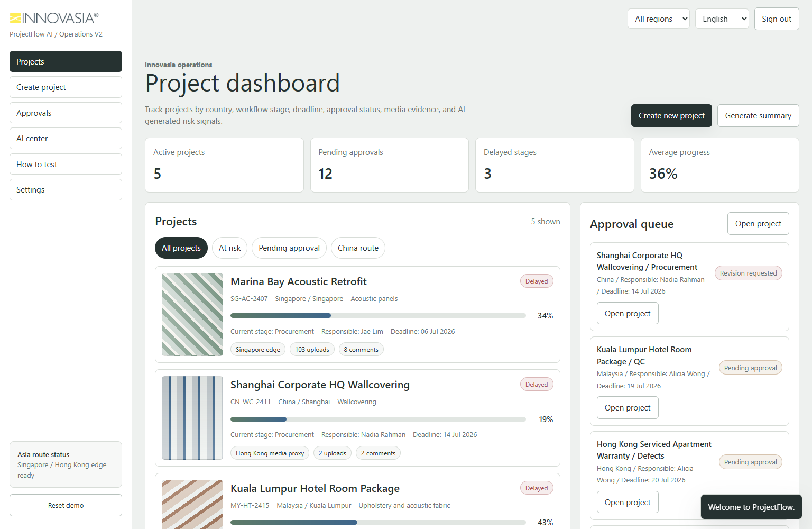The width and height of the screenshot is (812, 529).
Task: Click Marina Bay Acoustic Retrofit title
Action: point(299,281)
